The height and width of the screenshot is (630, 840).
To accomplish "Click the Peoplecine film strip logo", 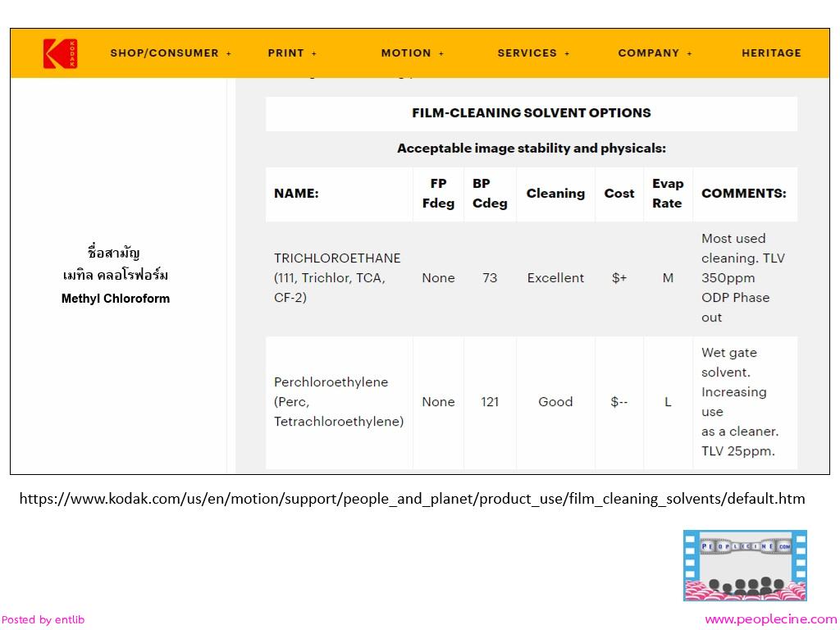I will pos(745,565).
